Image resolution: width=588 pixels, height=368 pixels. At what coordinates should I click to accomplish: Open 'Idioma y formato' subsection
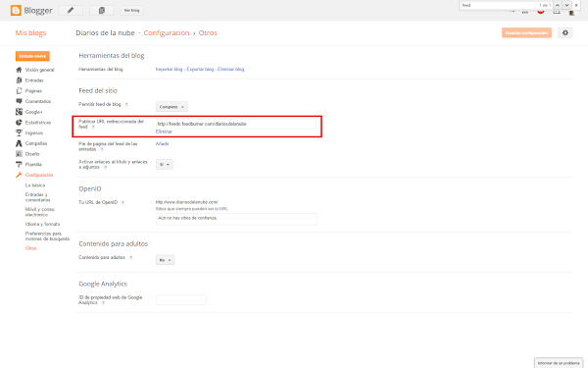(42, 224)
